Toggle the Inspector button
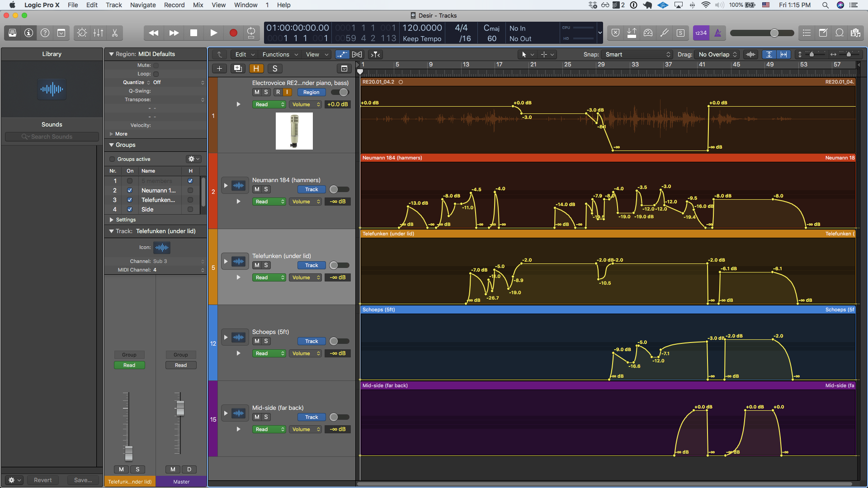868x488 pixels. click(28, 33)
